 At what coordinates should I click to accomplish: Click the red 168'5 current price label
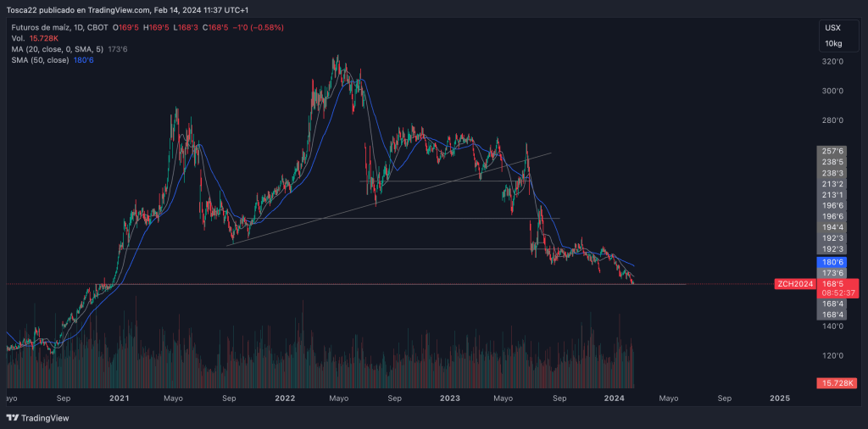tap(832, 283)
